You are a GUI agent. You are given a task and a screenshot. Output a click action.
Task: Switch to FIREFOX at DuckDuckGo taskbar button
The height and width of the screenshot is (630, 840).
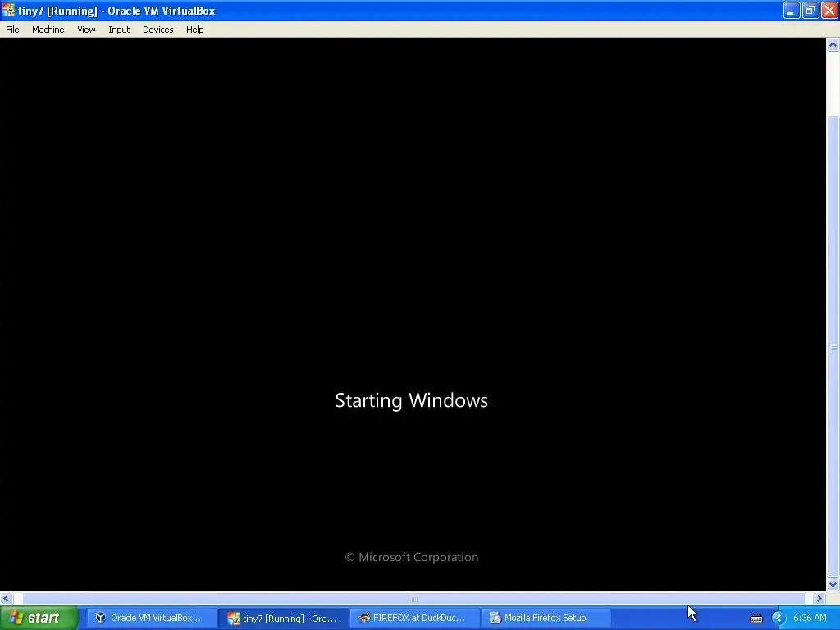[414, 618]
